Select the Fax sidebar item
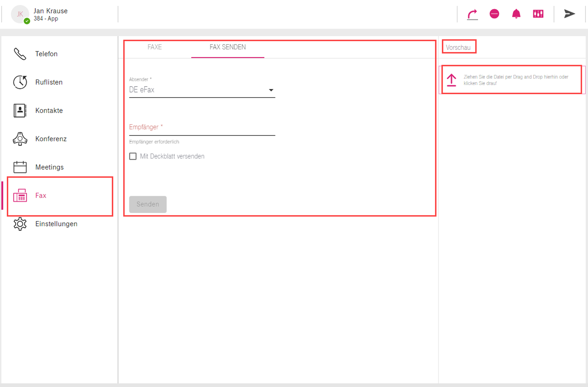The width and height of the screenshot is (588, 387). [41, 196]
